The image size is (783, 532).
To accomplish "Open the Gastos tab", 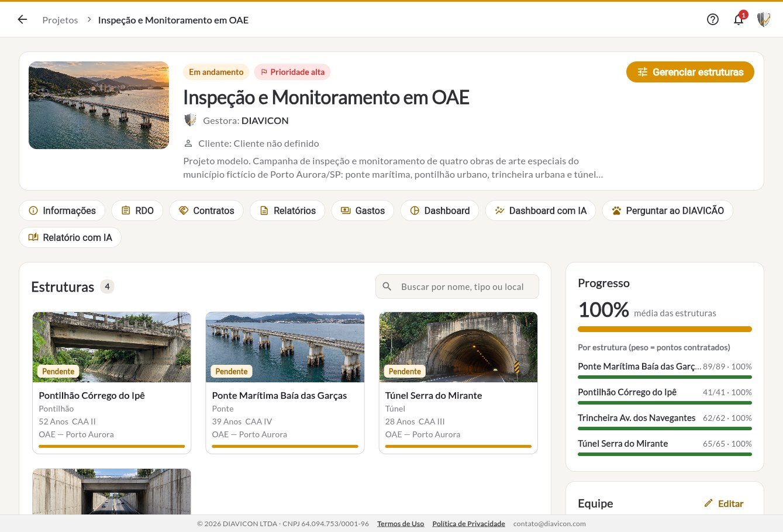I will [x=363, y=210].
